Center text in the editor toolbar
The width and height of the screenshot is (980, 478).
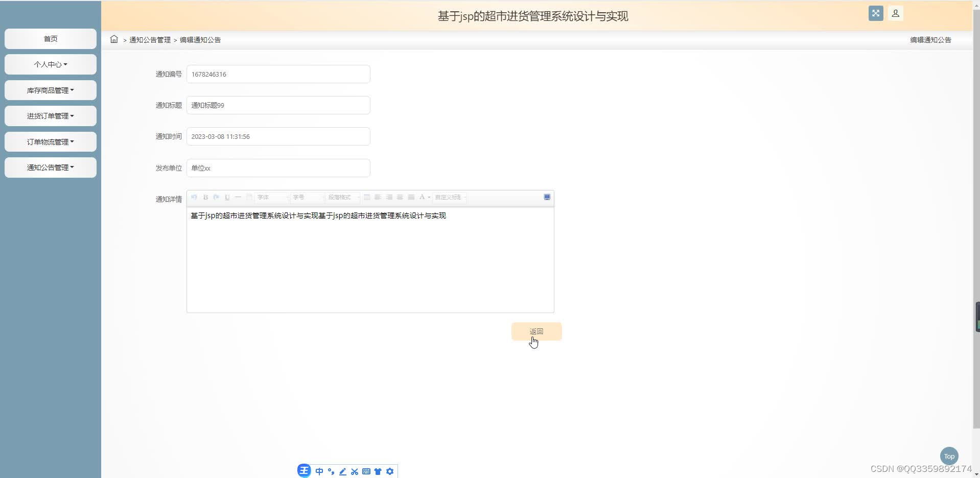click(400, 197)
